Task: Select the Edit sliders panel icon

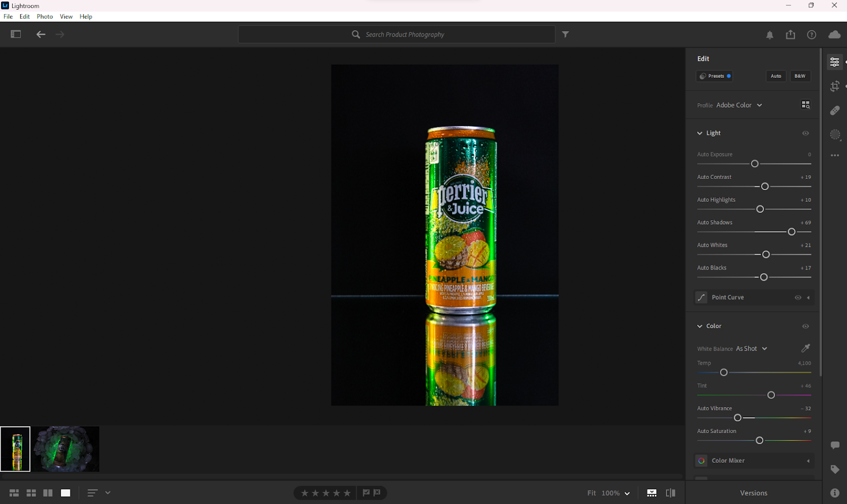Action: 835,62
